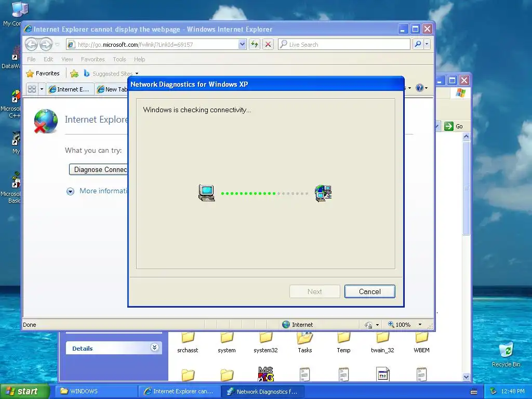Click Go button in WINDOWS explorer window

click(x=454, y=126)
